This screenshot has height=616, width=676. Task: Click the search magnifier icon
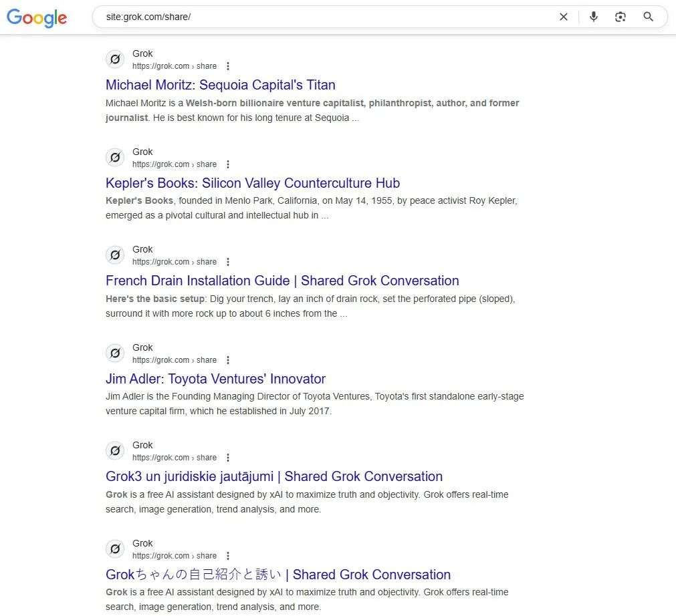[x=647, y=17]
